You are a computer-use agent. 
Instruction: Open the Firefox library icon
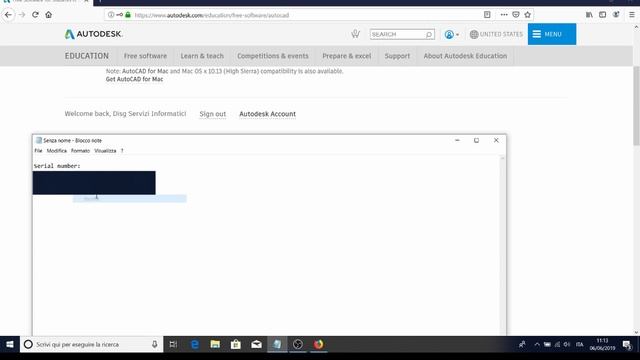(x=589, y=15)
